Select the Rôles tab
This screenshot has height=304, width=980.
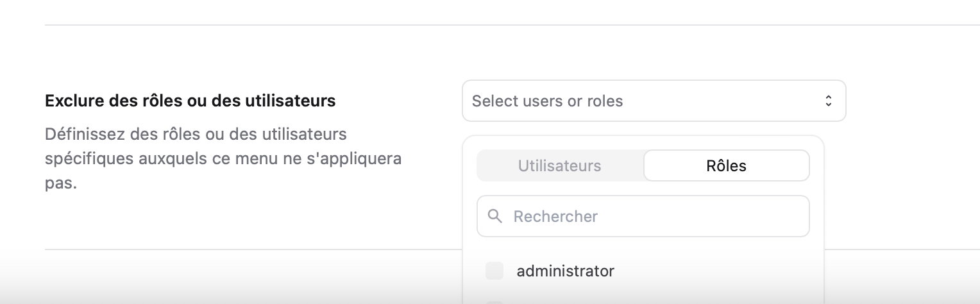(726, 166)
